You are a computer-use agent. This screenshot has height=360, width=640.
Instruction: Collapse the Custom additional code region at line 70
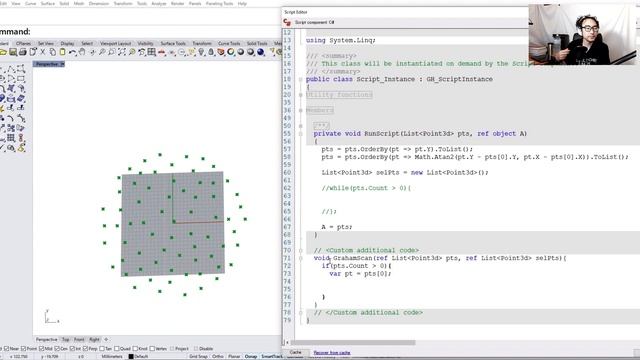coord(301,250)
